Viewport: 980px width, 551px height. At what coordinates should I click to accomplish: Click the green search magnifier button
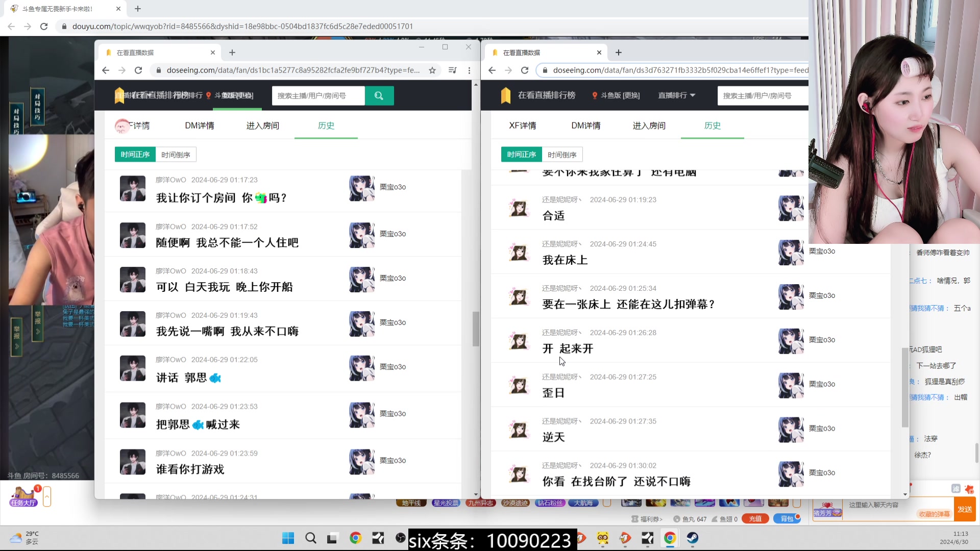pos(379,95)
